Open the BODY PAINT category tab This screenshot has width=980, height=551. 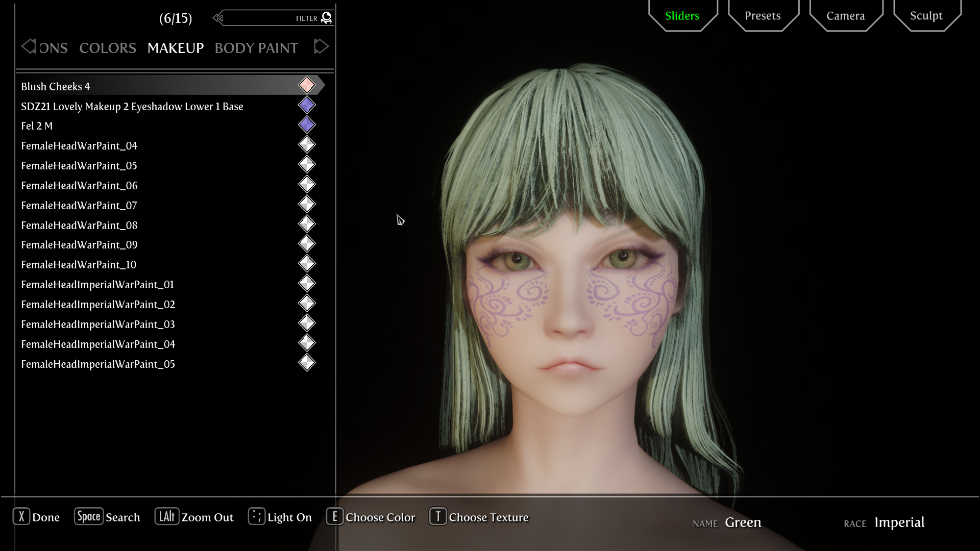(256, 48)
